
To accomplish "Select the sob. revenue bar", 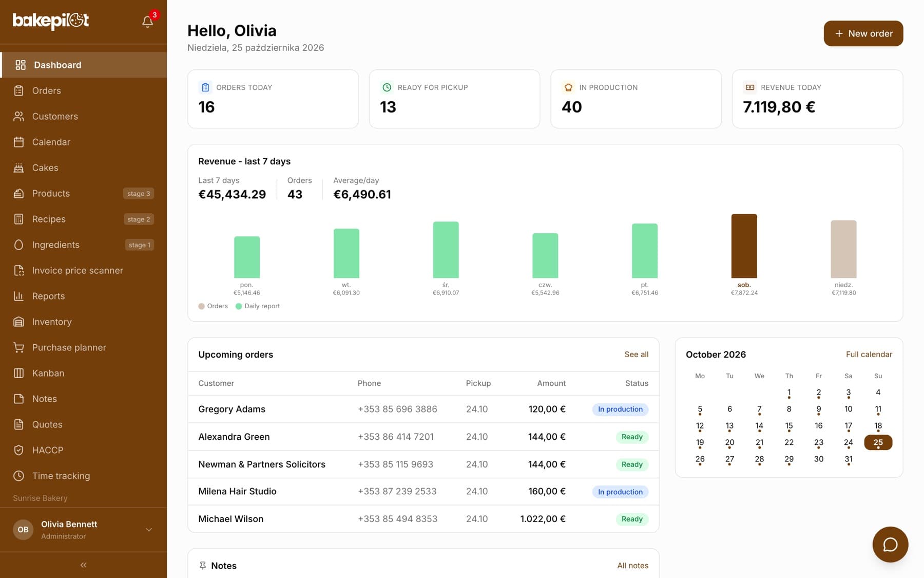I will coord(744,246).
